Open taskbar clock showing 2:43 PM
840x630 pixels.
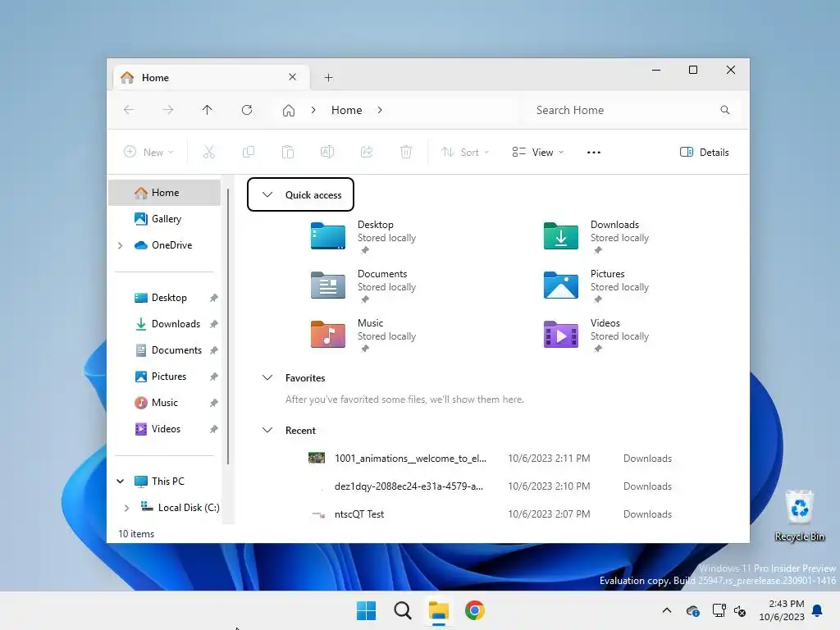(782, 610)
